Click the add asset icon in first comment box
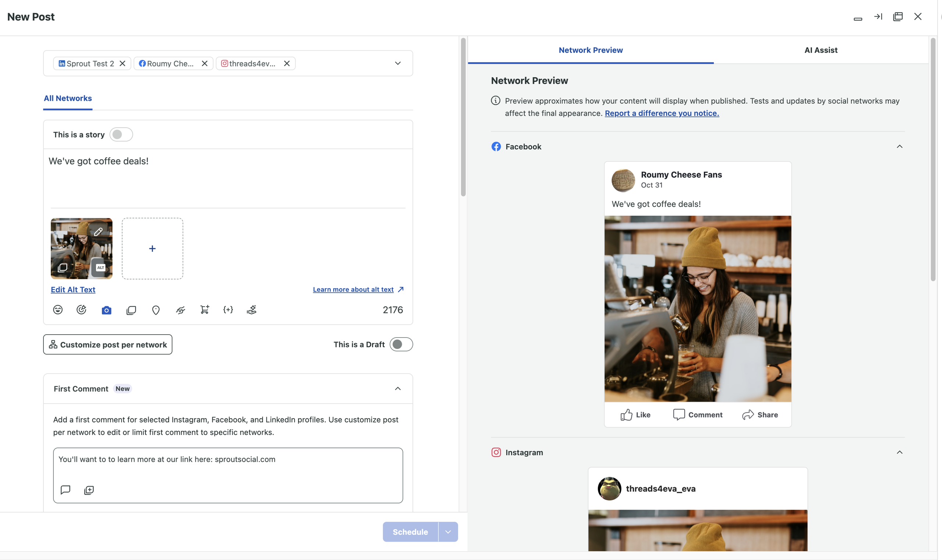This screenshot has width=942, height=560. pos(89,490)
